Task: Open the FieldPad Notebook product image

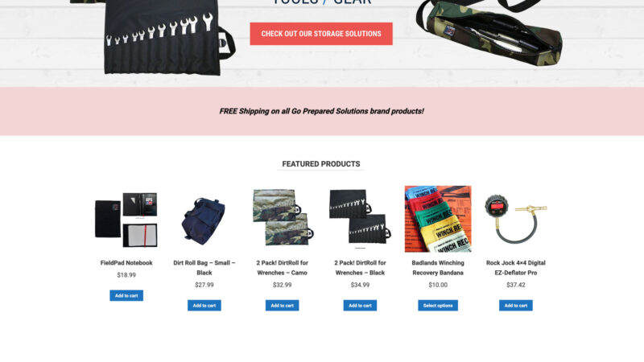Action: coord(126,219)
